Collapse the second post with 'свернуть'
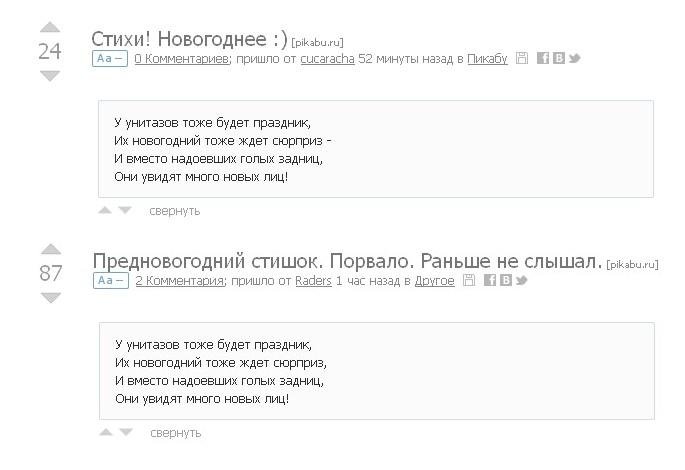Viewport: 685px width, 470px height. coord(175,433)
